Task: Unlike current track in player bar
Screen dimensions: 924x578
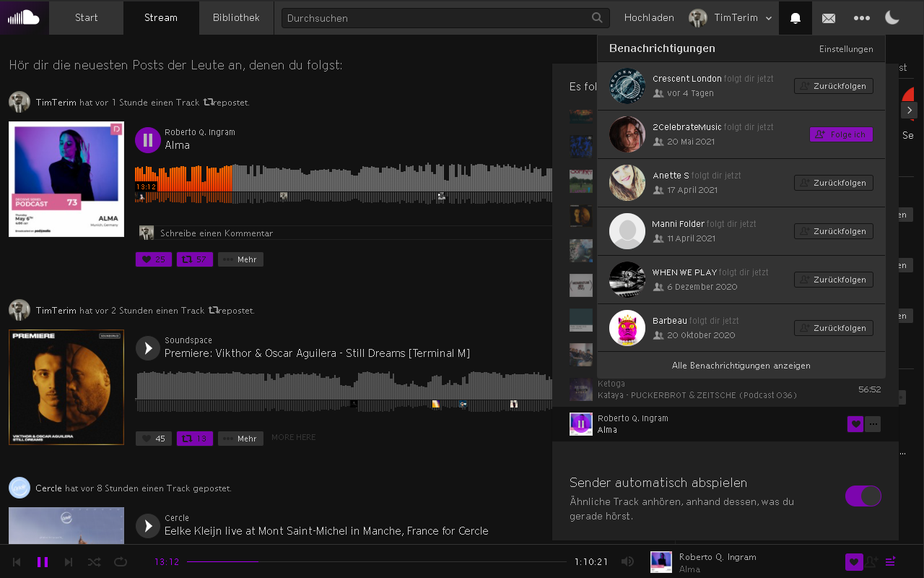Action: pos(854,561)
